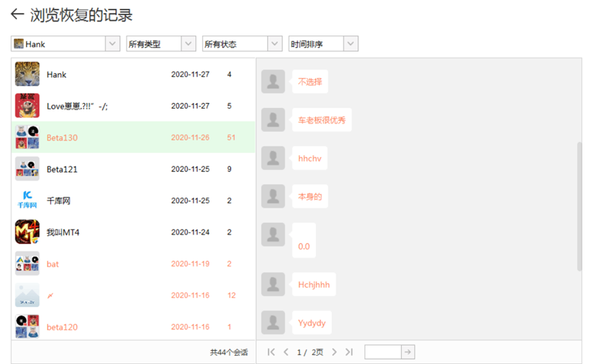Click the Beta130 group avatar

(x=27, y=137)
